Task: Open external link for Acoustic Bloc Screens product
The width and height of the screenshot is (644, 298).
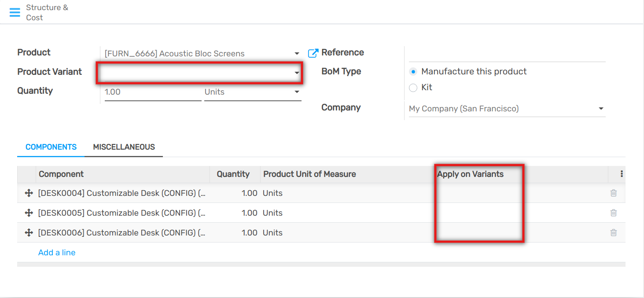Action: click(x=313, y=53)
